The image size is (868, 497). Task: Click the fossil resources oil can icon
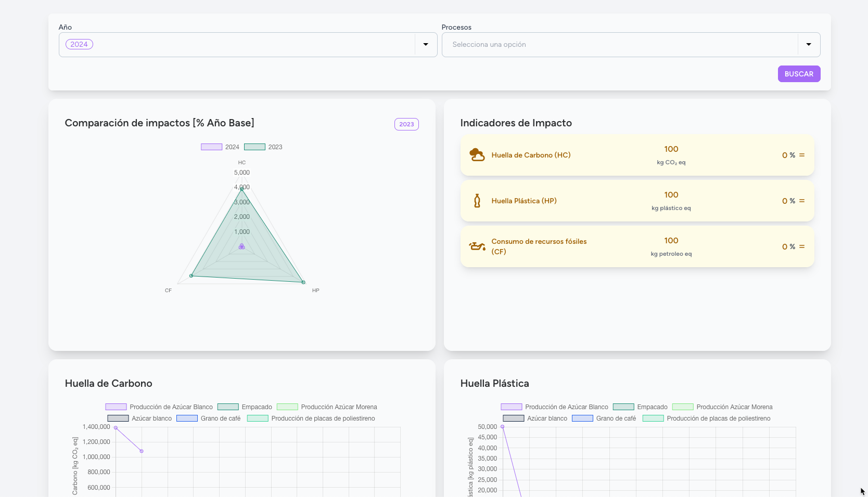pyautogui.click(x=477, y=246)
